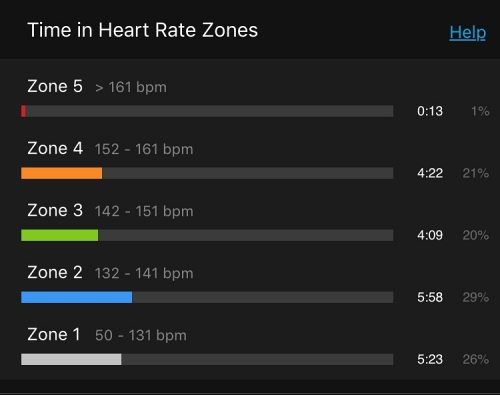Click the orange Zone 4 bar segment
Viewport: 500px width, 395px height.
[62, 173]
